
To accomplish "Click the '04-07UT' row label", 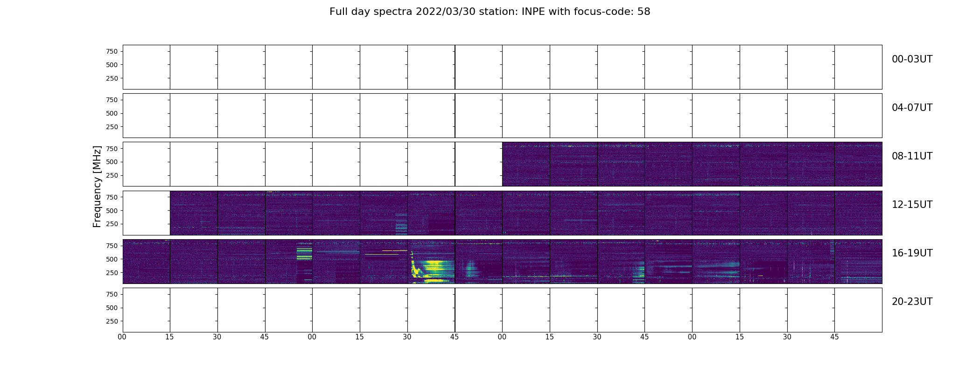I will [x=912, y=108].
